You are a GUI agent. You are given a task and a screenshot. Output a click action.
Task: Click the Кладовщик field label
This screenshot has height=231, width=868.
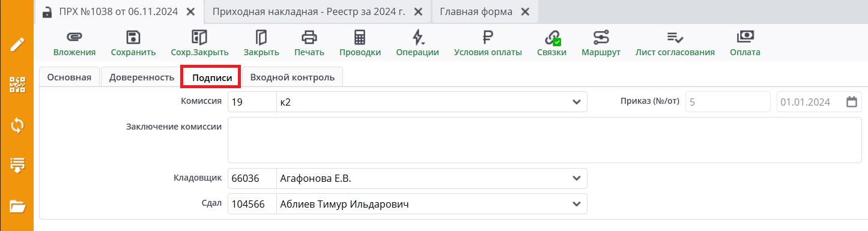coord(198,178)
